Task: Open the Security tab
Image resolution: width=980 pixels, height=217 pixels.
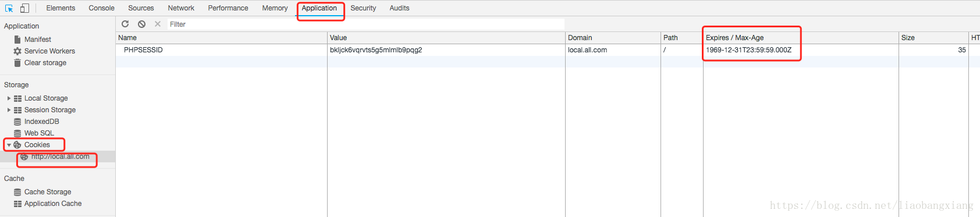Action: click(363, 8)
